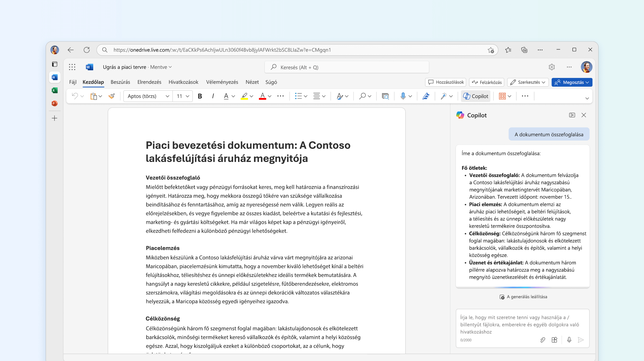Viewport: 644px width, 361px height.
Task: Open the settings gear icon
Action: pyautogui.click(x=552, y=67)
